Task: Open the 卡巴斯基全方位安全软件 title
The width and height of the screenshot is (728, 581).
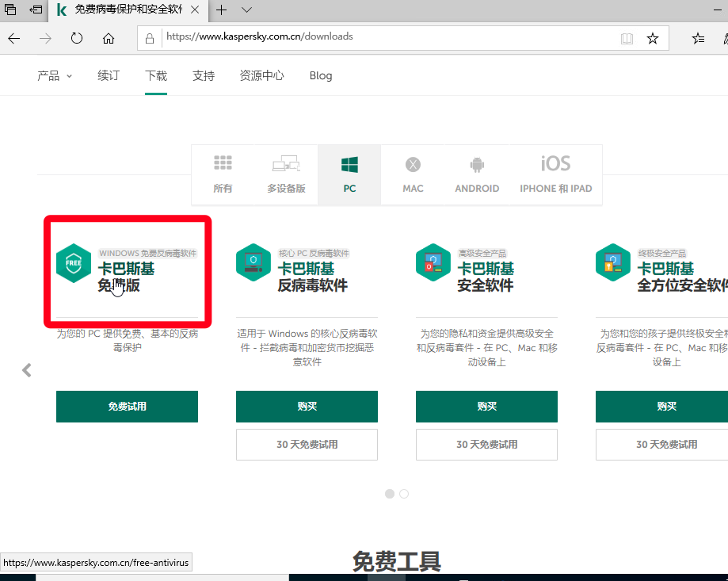Action: [x=683, y=277]
